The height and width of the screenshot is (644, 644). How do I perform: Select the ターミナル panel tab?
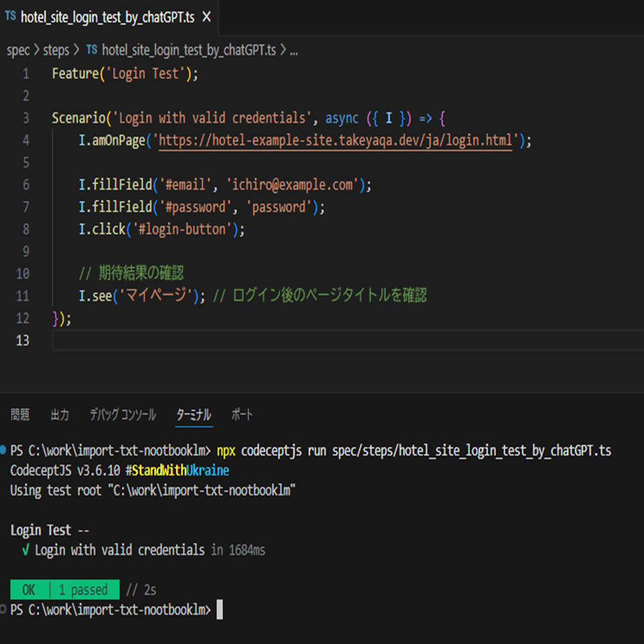click(193, 414)
